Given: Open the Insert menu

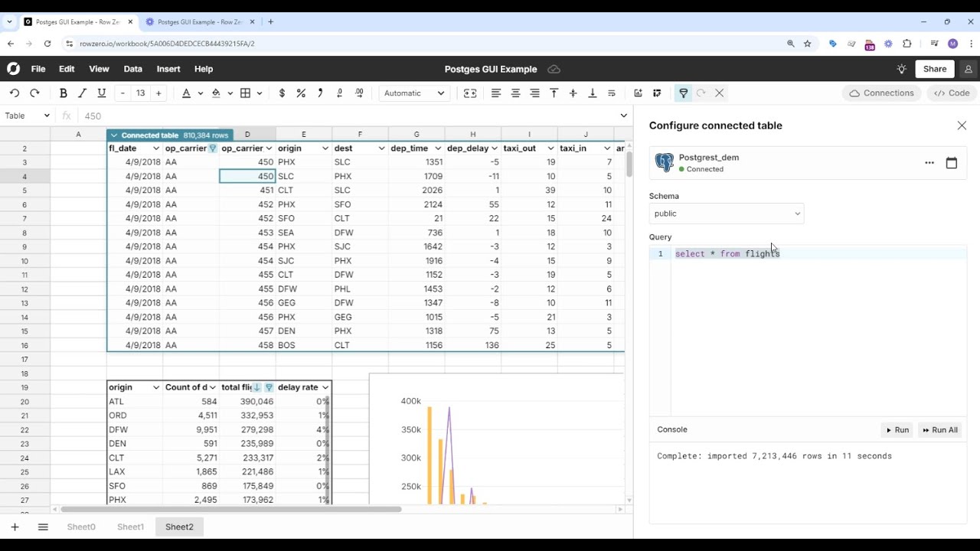Looking at the screenshot, I should click(168, 69).
